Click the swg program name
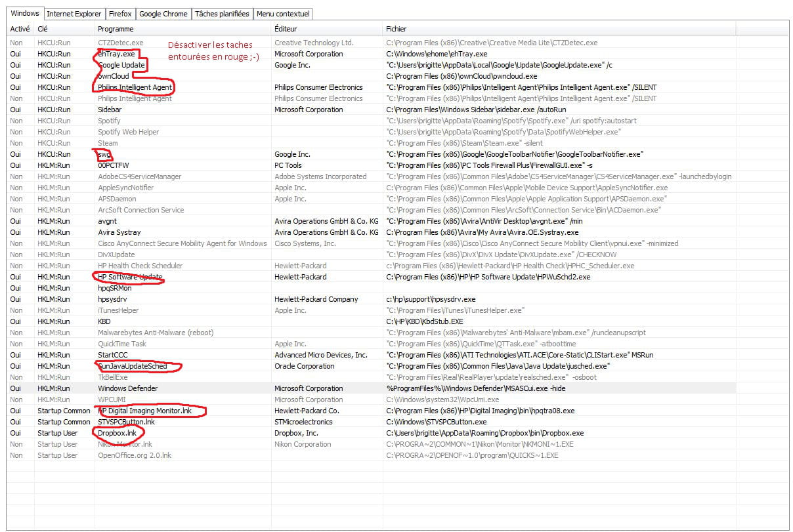The image size is (793, 532). 104,154
